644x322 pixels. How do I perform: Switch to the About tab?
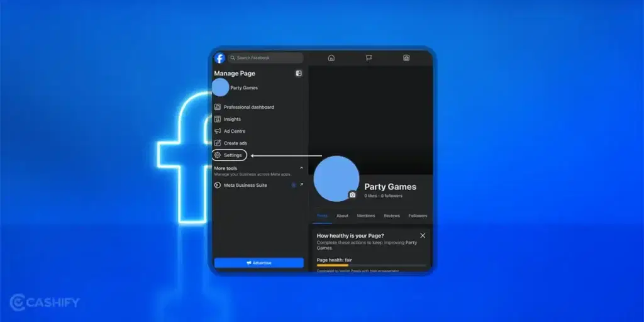point(342,216)
